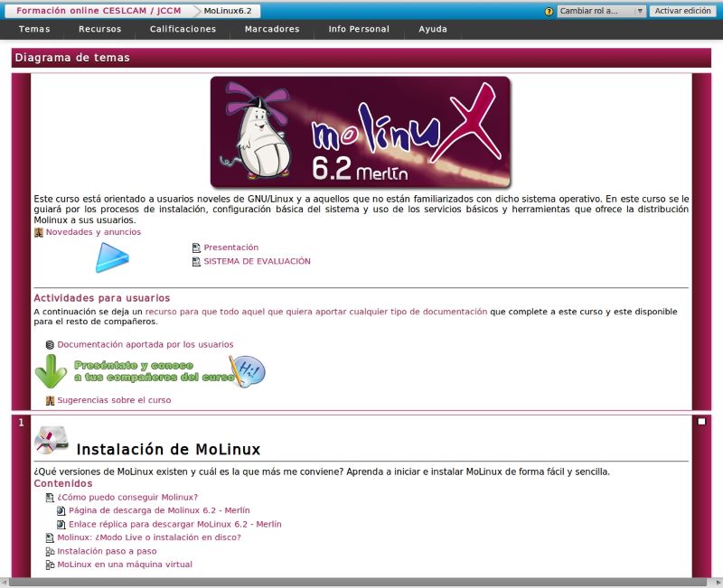Click the Activar edición button
The height and width of the screenshot is (588, 723).
click(683, 11)
